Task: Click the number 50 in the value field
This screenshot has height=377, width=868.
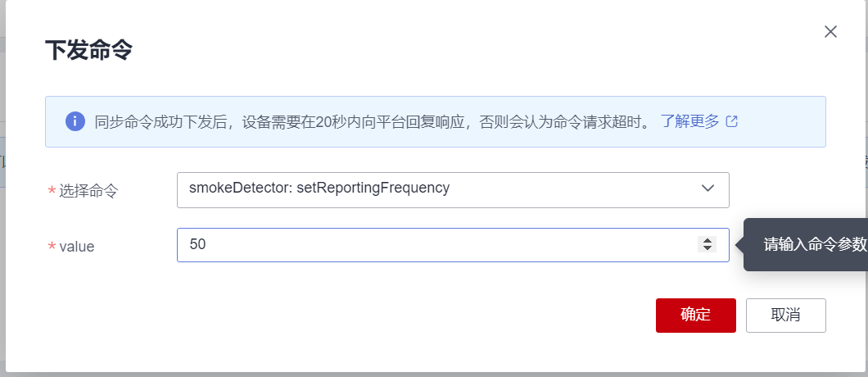Action: pyautogui.click(x=197, y=244)
